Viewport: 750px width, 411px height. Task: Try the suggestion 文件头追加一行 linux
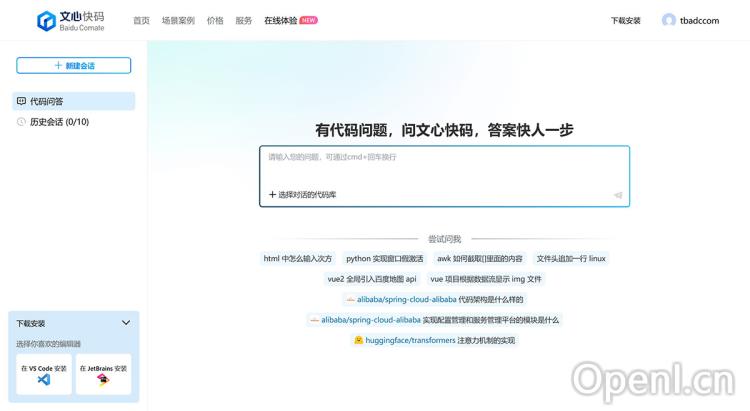[x=571, y=258]
